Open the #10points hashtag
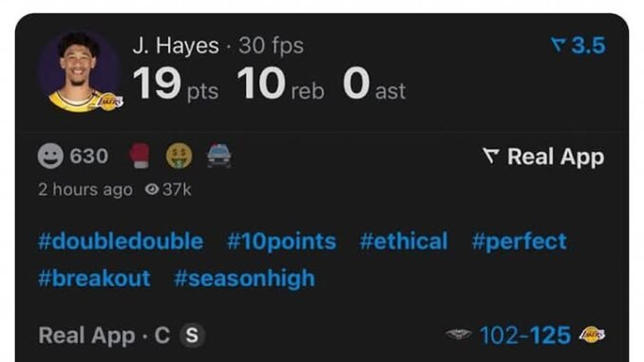The image size is (644, 362). (x=281, y=241)
